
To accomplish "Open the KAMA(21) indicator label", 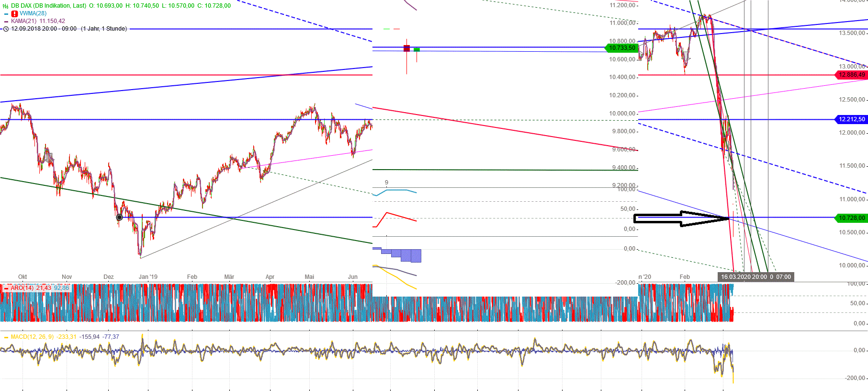I will click(x=24, y=21).
